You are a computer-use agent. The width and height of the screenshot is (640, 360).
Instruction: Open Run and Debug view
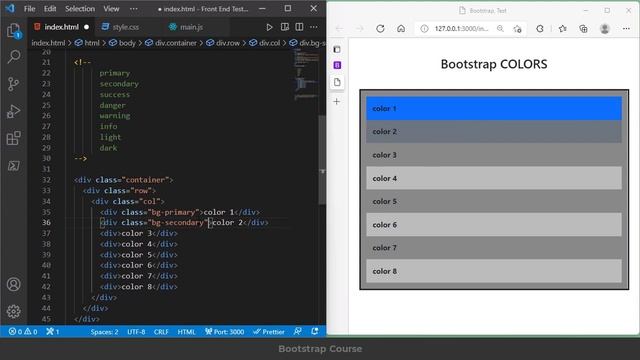coord(13,111)
